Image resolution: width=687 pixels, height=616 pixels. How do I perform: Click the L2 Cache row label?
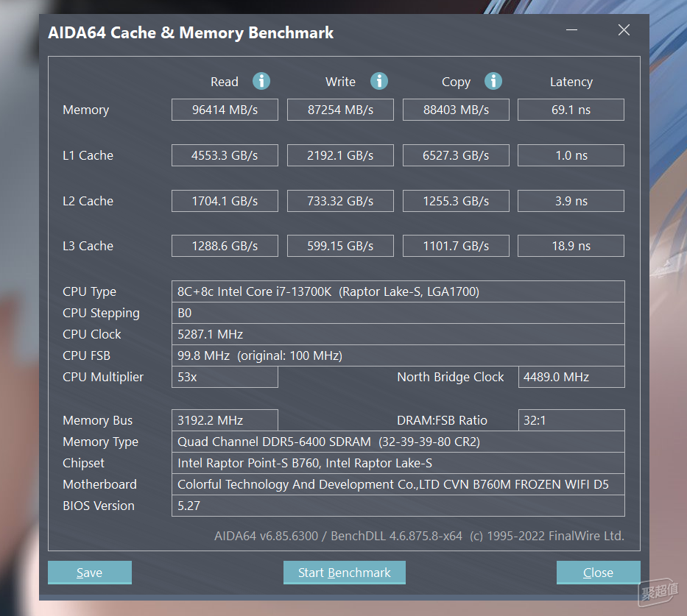(88, 201)
